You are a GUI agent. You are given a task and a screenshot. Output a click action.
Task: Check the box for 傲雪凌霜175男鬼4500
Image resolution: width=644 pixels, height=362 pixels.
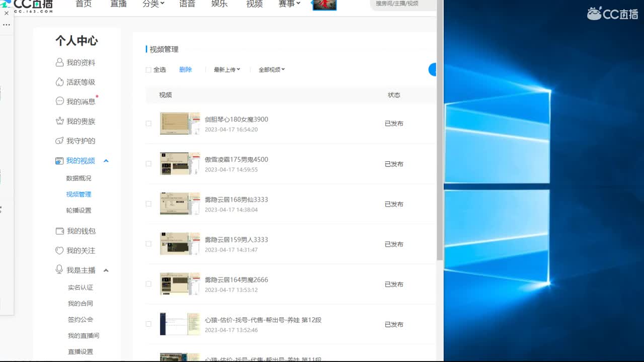pyautogui.click(x=148, y=163)
